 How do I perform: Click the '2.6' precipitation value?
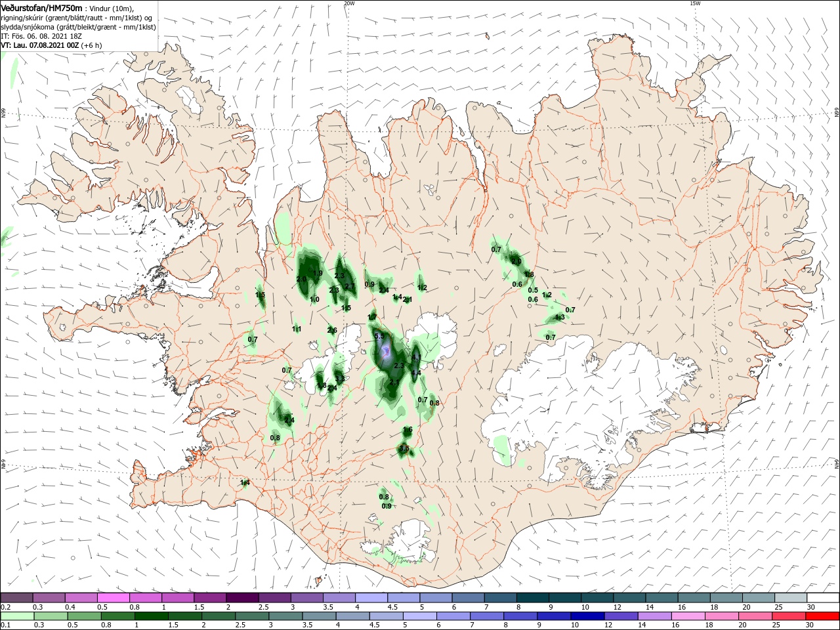point(332,330)
